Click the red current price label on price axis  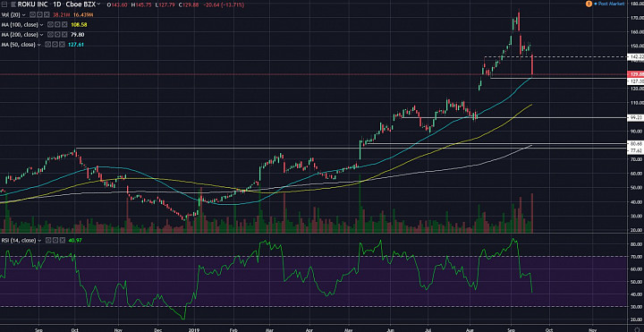coord(636,74)
